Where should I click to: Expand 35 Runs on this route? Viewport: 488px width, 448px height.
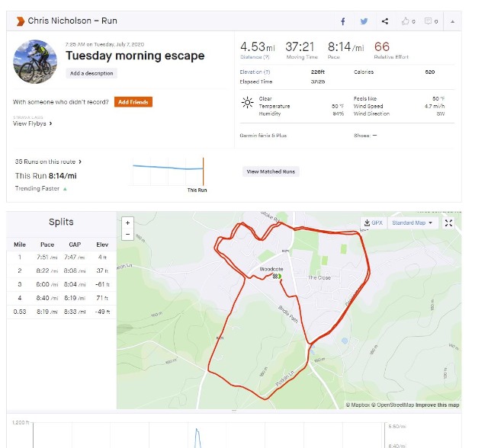coord(48,162)
